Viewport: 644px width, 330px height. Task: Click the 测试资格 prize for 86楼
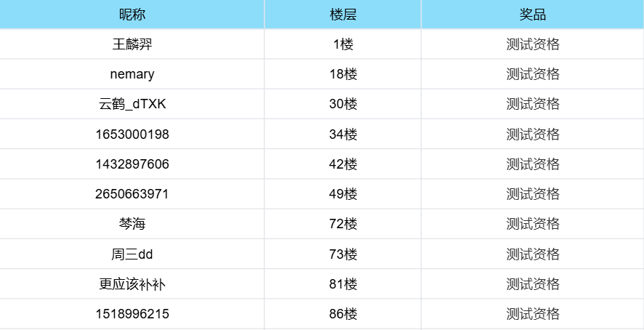(533, 314)
